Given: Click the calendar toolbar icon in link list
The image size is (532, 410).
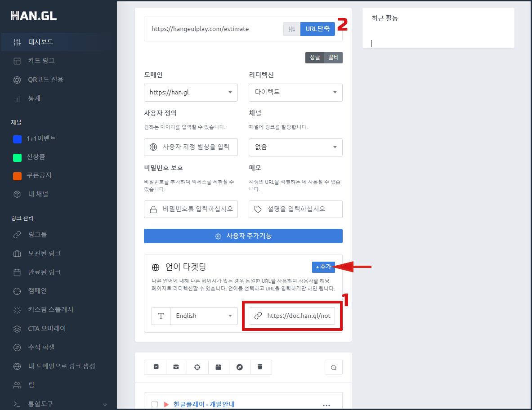Looking at the screenshot, I should pos(218,367).
